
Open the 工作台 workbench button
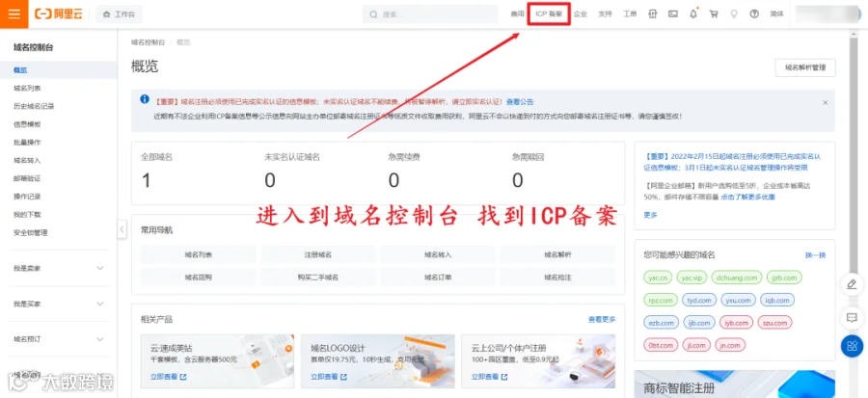pos(119,14)
